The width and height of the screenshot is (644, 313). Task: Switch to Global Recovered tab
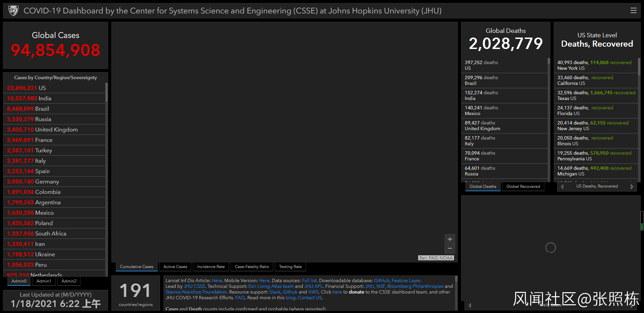[x=523, y=187]
